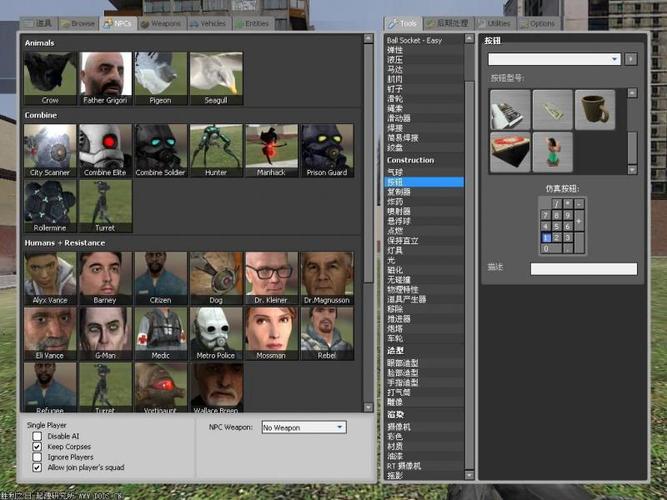Click down arrow of the button model list
This screenshot has height=500, width=667.
click(x=632, y=169)
